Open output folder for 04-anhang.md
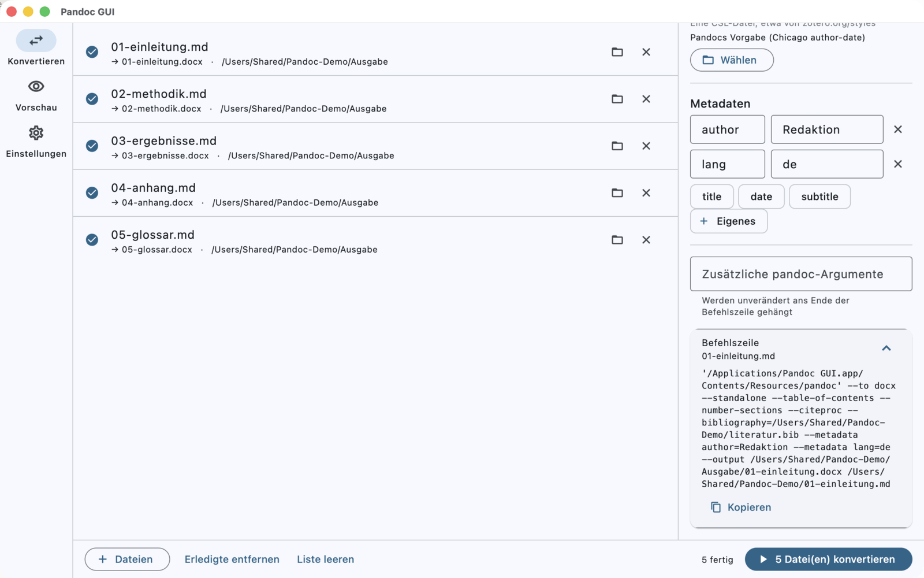Viewport: 924px width, 578px height. tap(617, 192)
